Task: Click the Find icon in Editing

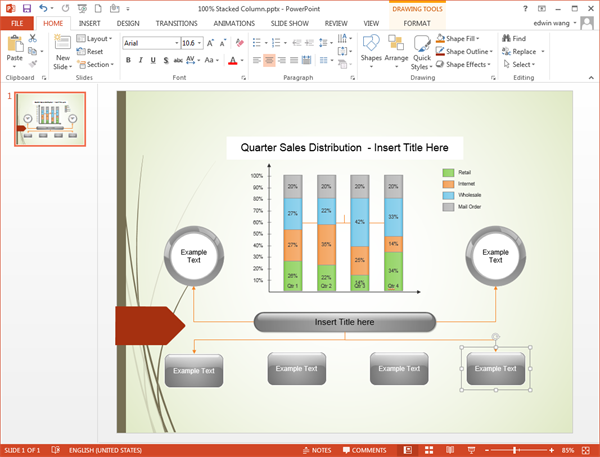Action: click(x=519, y=38)
